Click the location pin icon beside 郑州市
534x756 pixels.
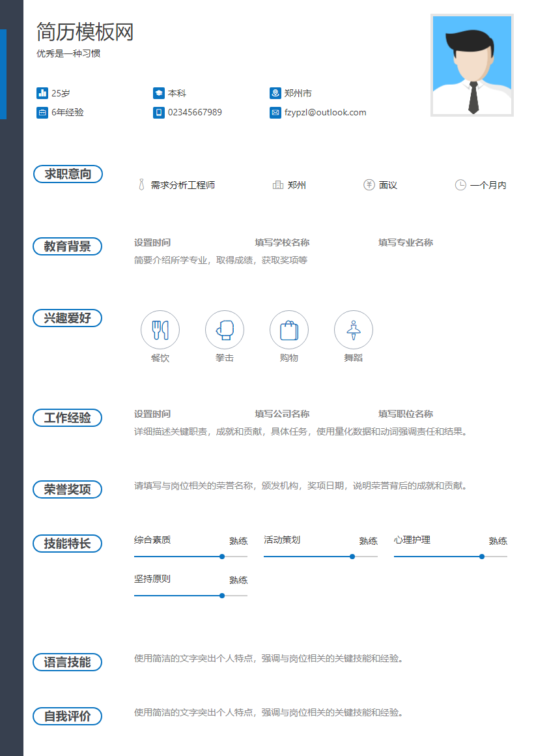point(275,93)
